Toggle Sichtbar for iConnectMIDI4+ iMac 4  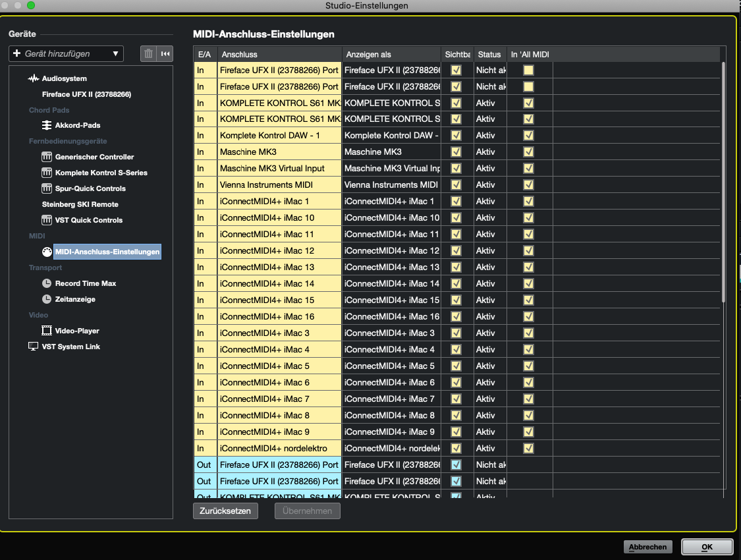tap(456, 350)
